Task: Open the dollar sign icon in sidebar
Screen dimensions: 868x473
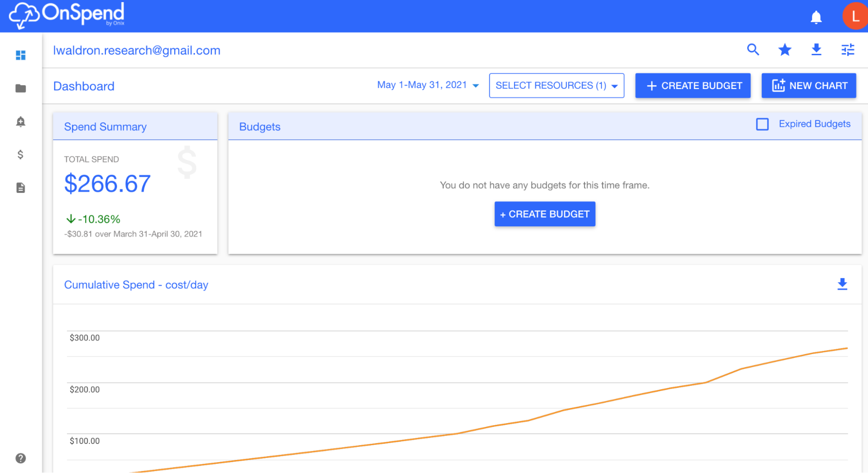Action: [20, 155]
